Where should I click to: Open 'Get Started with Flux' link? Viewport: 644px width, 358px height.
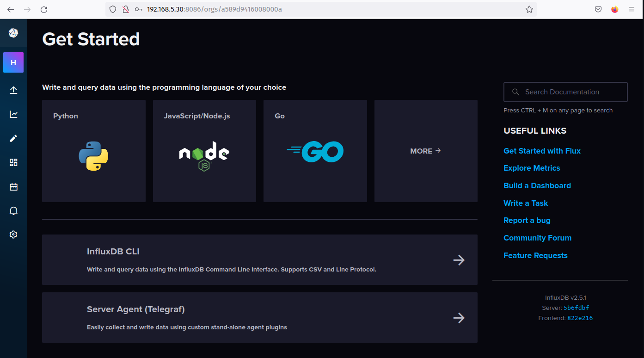pyautogui.click(x=542, y=151)
